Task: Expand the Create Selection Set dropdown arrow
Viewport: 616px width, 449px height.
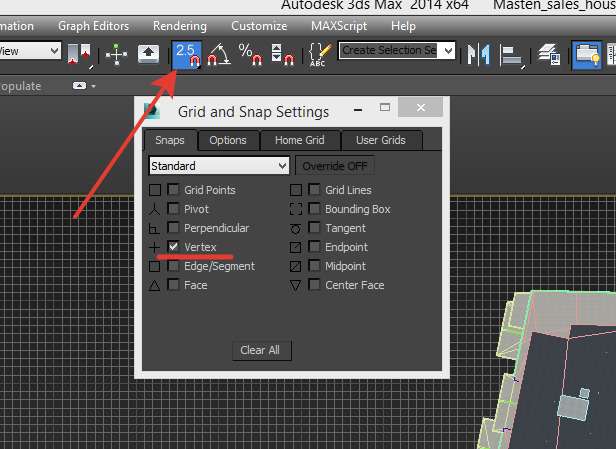Action: pyautogui.click(x=448, y=50)
